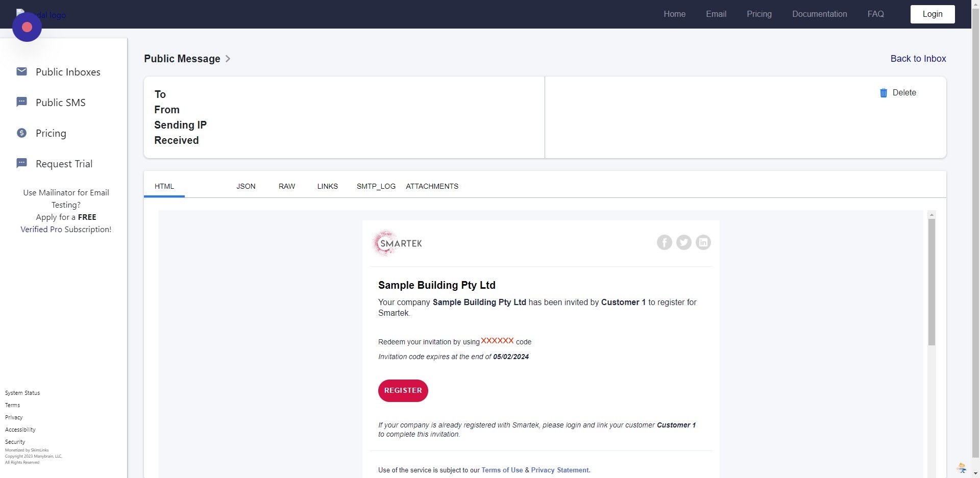This screenshot has width=980, height=478.
Task: Open Pricing label in sidebar
Action: [x=51, y=133]
